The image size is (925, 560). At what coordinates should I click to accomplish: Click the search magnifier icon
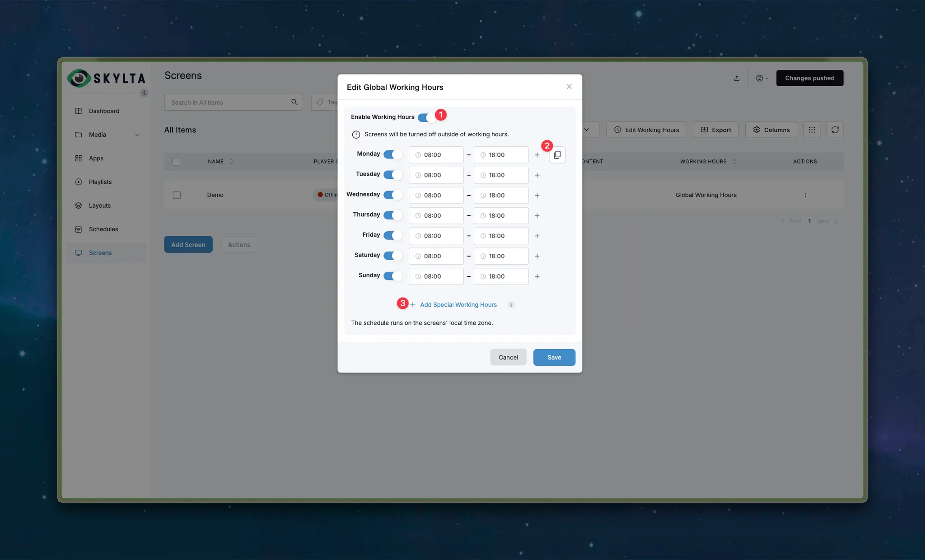click(294, 103)
